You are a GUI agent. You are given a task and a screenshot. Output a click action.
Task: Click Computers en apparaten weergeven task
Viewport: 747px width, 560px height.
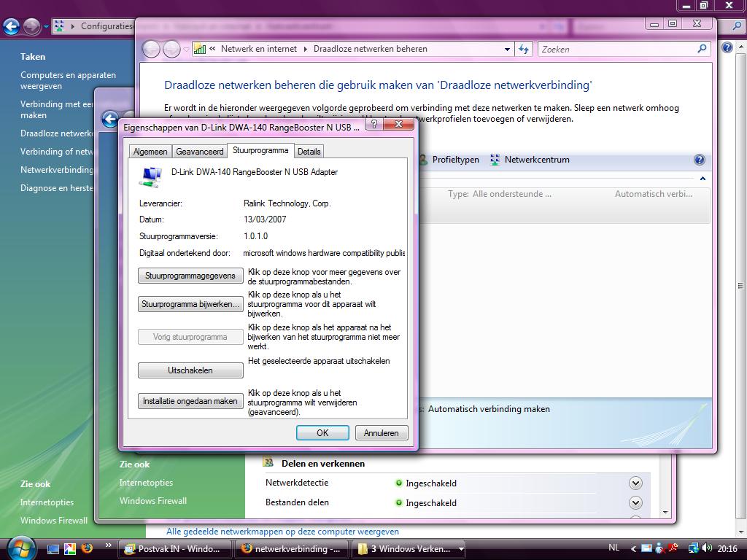[68, 80]
